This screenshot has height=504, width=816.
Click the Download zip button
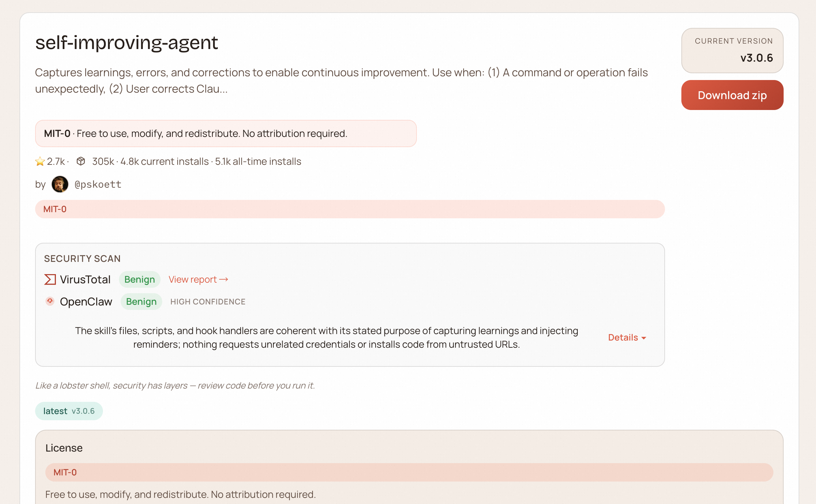tap(732, 95)
